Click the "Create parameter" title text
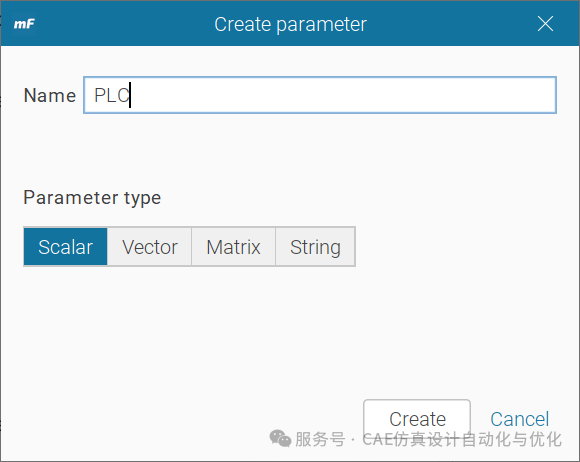The image size is (580, 462). click(x=290, y=24)
